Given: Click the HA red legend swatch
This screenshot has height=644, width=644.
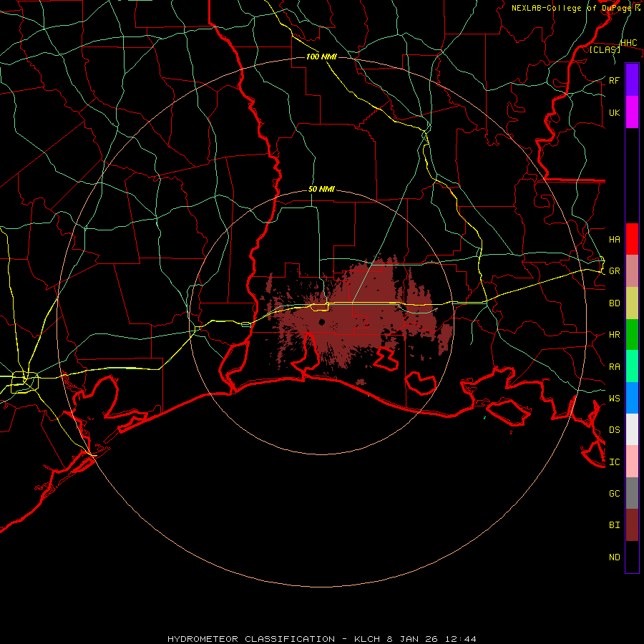Looking at the screenshot, I should (x=632, y=239).
